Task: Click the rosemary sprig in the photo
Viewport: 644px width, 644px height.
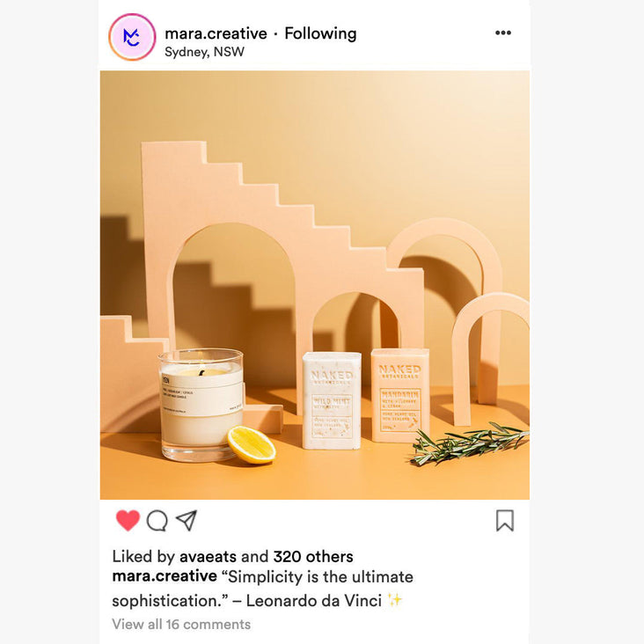Action: coord(470,443)
